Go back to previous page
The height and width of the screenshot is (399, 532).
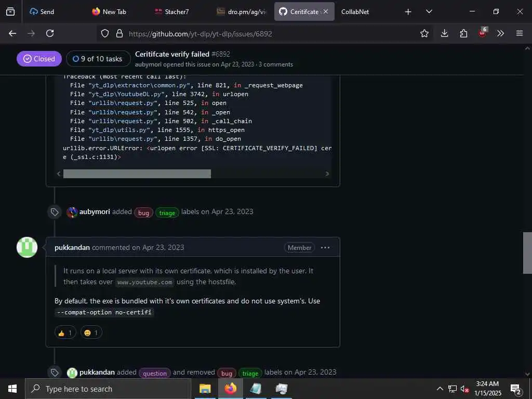12,33
